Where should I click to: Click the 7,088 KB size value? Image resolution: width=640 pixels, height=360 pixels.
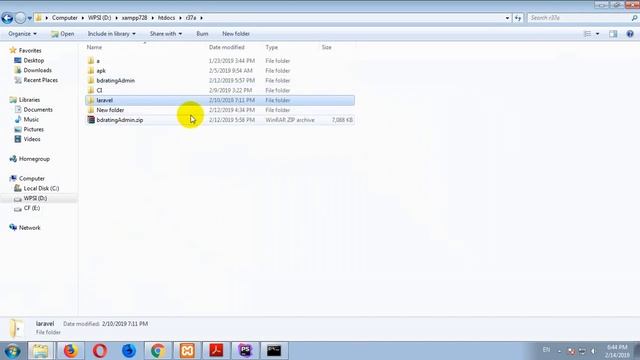342,120
